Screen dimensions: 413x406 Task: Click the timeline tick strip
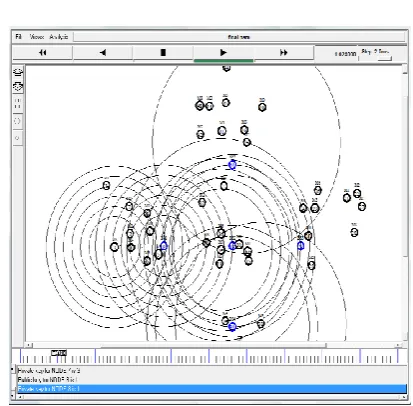click(x=209, y=356)
